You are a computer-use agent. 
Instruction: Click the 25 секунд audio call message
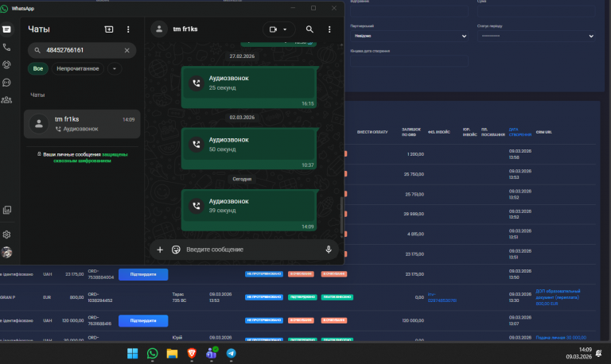pyautogui.click(x=248, y=87)
